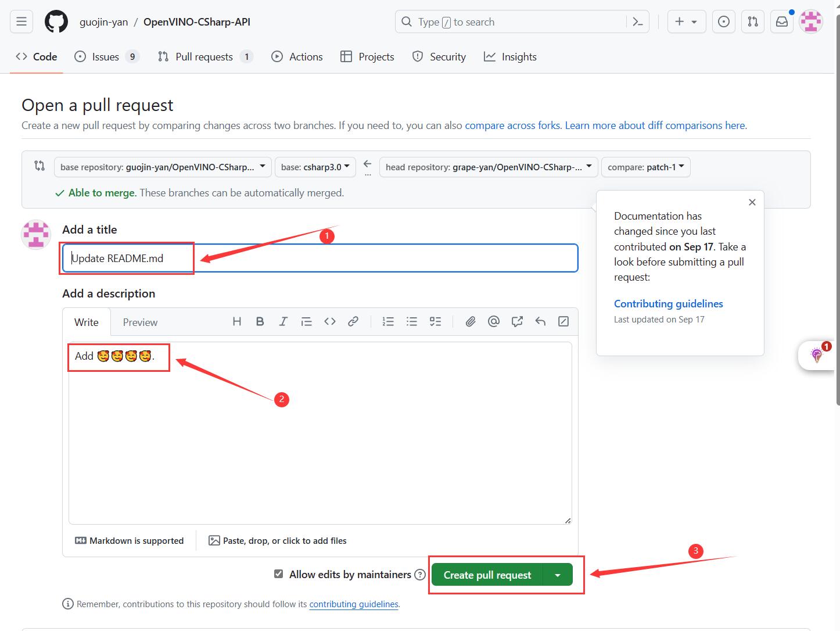This screenshot has width=840, height=631.
Task: Mention a user with @ icon
Action: coord(494,321)
